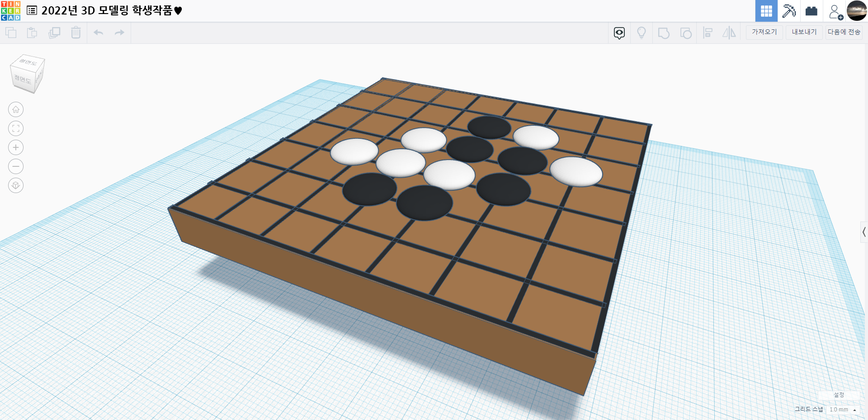The height and width of the screenshot is (420, 868).
Task: Toggle the notes visibility icon
Action: coord(619,33)
